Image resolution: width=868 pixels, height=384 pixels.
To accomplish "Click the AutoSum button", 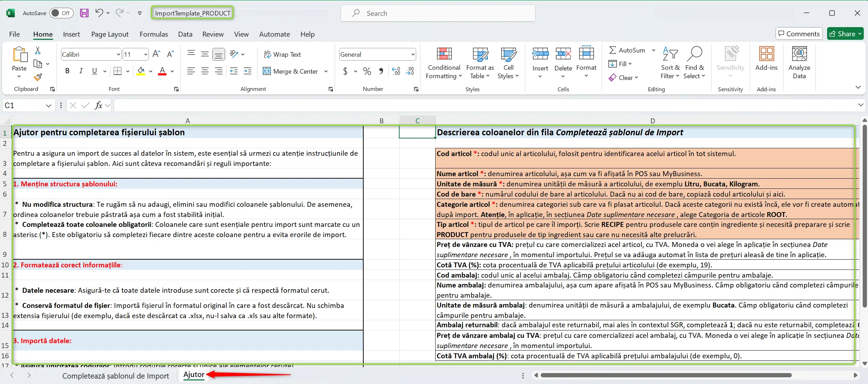I will point(627,50).
